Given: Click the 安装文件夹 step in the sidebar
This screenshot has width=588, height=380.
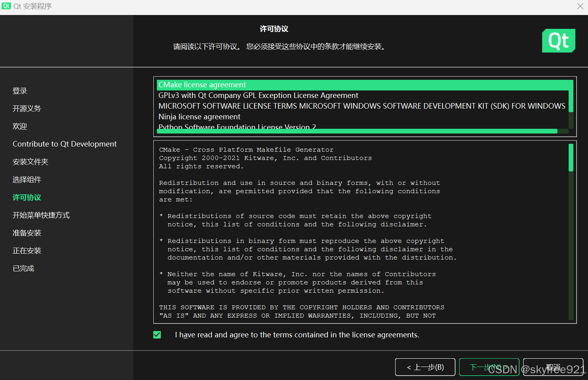Looking at the screenshot, I should tap(30, 162).
